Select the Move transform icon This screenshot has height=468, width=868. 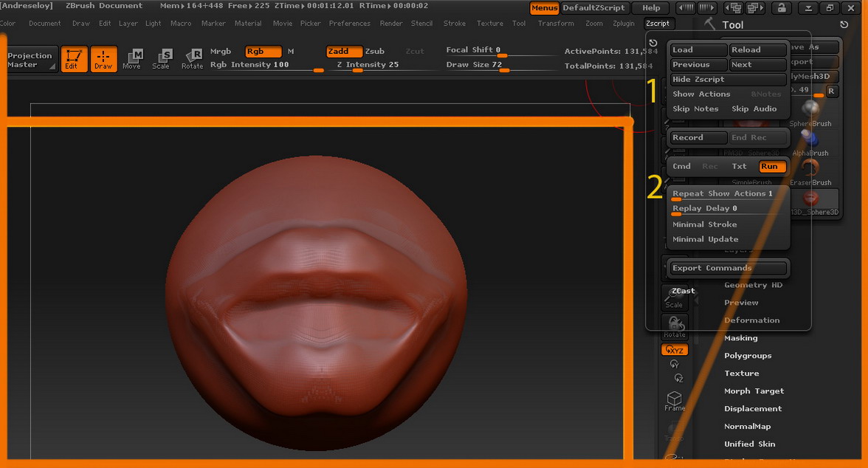[x=131, y=59]
